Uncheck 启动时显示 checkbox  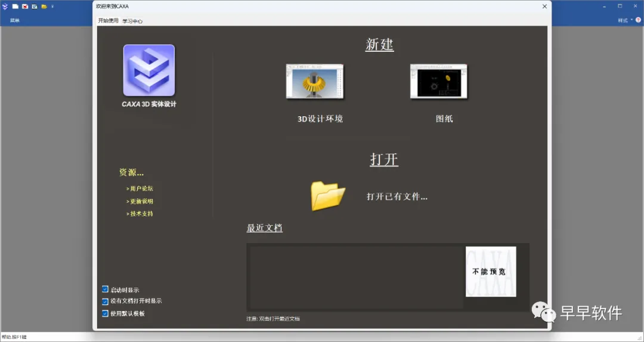point(105,290)
